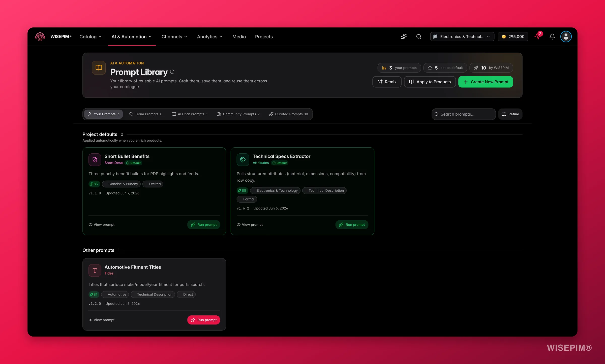Image resolution: width=605 pixels, height=364 pixels.
Task: Click the Excited tag
Action: tap(153, 184)
